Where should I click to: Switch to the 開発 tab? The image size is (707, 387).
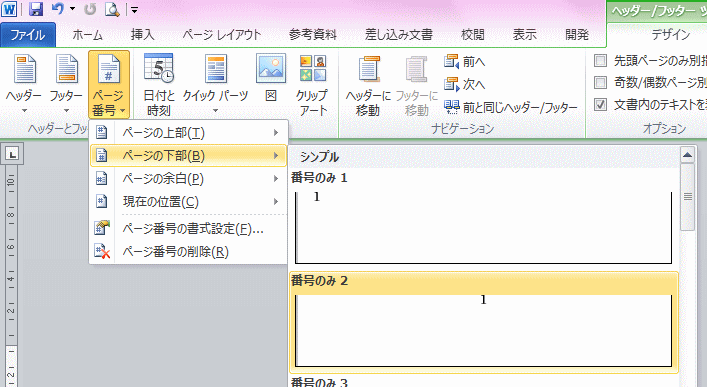577,35
